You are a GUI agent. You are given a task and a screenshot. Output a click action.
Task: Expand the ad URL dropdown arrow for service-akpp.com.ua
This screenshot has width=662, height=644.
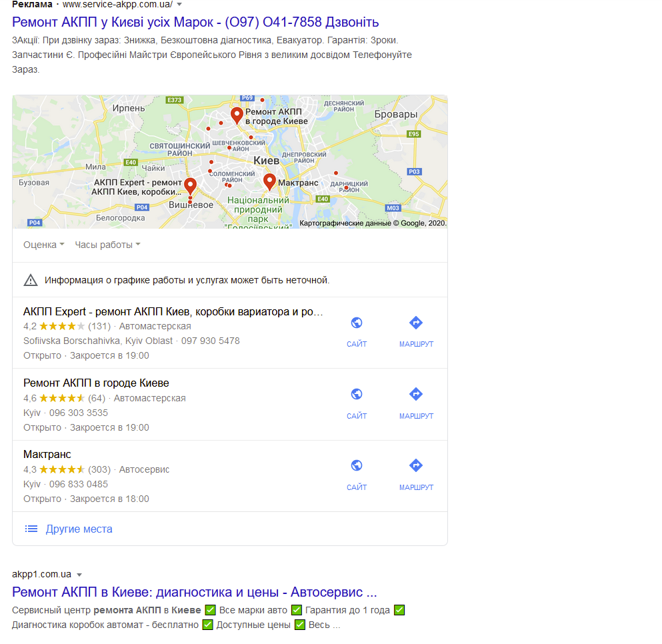pyautogui.click(x=179, y=5)
